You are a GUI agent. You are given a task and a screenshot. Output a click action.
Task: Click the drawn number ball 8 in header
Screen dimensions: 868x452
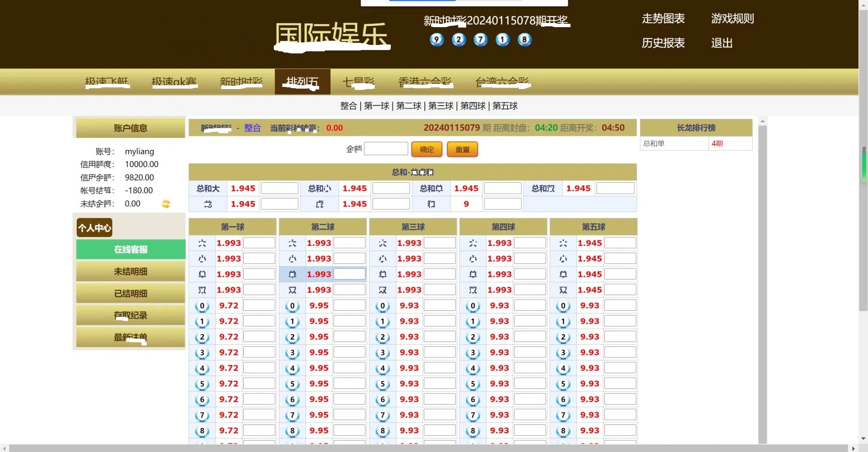coord(525,40)
